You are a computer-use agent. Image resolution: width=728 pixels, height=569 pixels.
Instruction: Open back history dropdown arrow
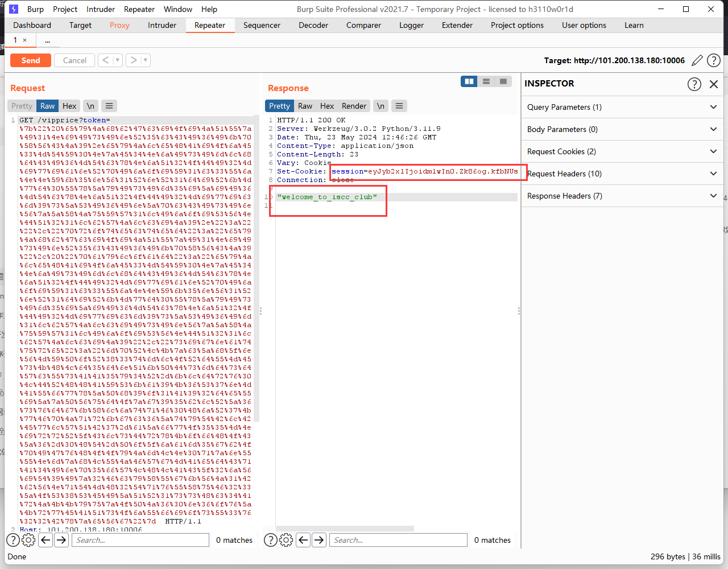118,60
